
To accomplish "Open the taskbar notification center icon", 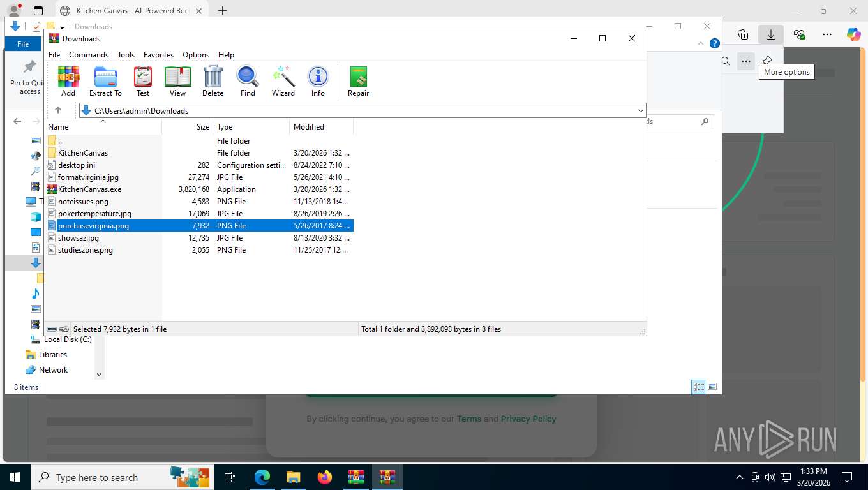I will [847, 477].
